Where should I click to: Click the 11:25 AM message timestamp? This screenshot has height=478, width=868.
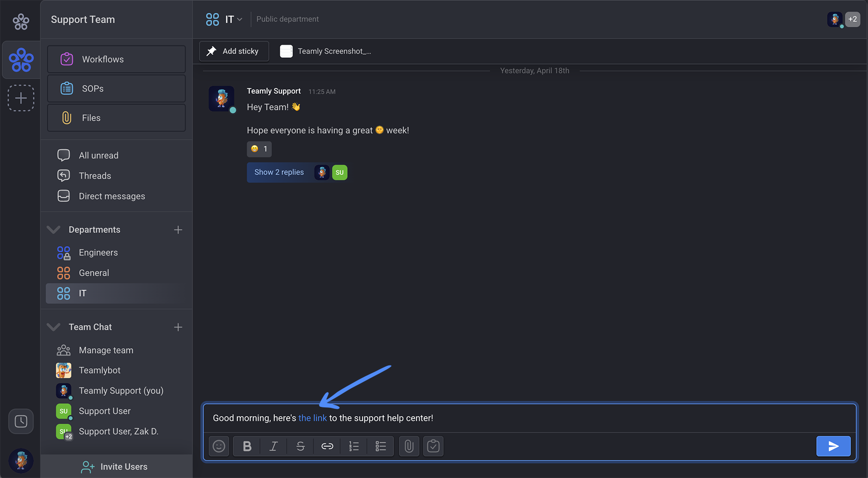coord(322,92)
